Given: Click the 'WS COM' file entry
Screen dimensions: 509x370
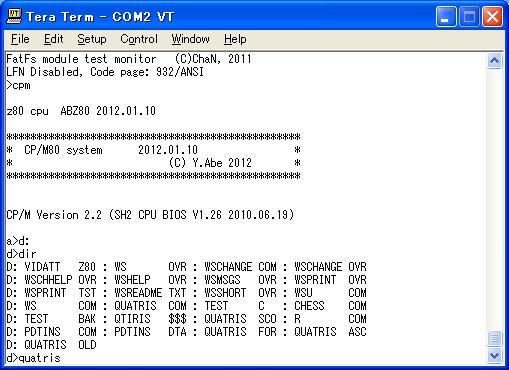Looking at the screenshot, I should 60,306.
